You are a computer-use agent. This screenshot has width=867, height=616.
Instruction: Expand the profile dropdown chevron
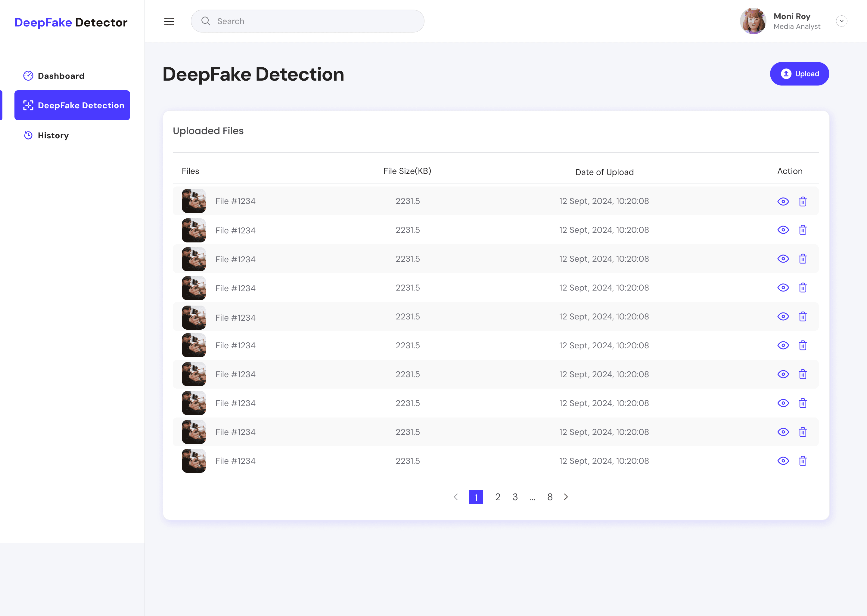click(x=842, y=21)
